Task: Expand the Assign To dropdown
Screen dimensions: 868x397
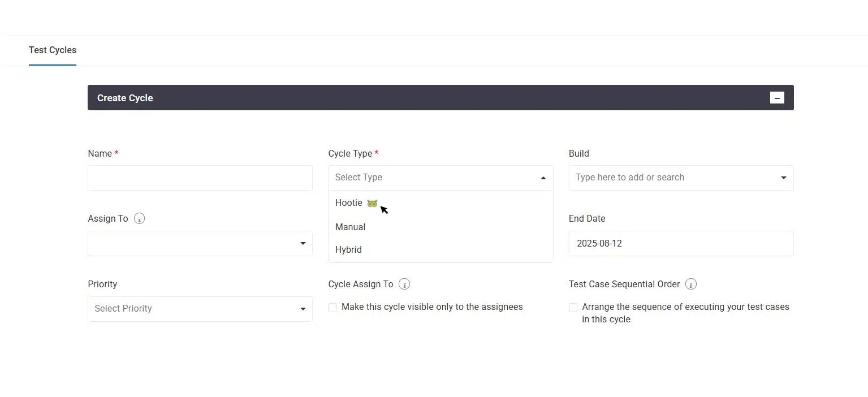Action: click(303, 244)
